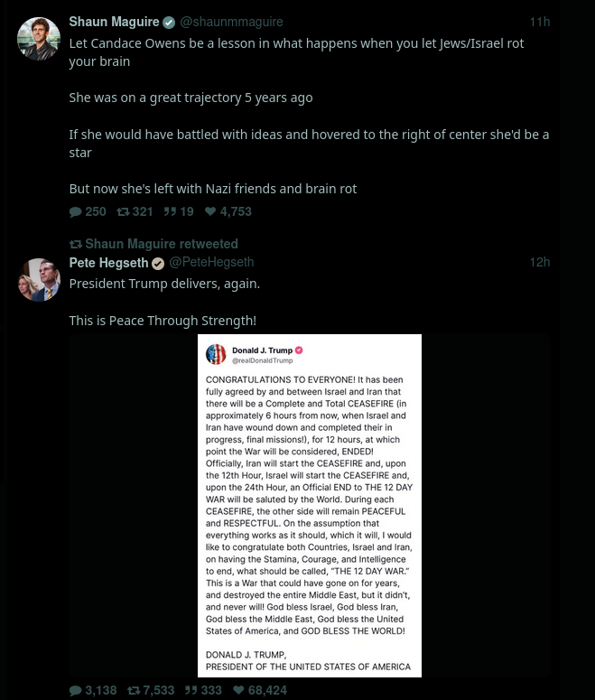The height and width of the screenshot is (700, 595).
Task: Click the quote icon showing 19
Action: pyautogui.click(x=170, y=211)
